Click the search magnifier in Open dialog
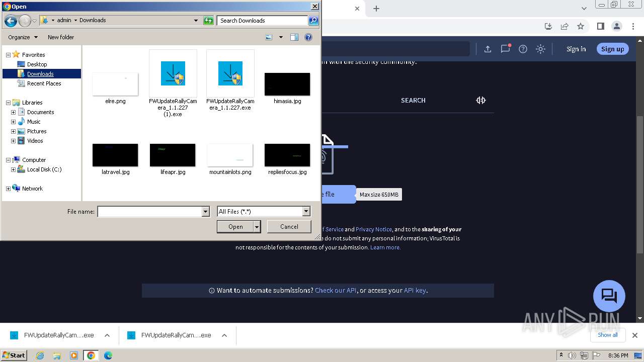Image resolution: width=644 pixels, height=362 pixels. tap(313, 21)
